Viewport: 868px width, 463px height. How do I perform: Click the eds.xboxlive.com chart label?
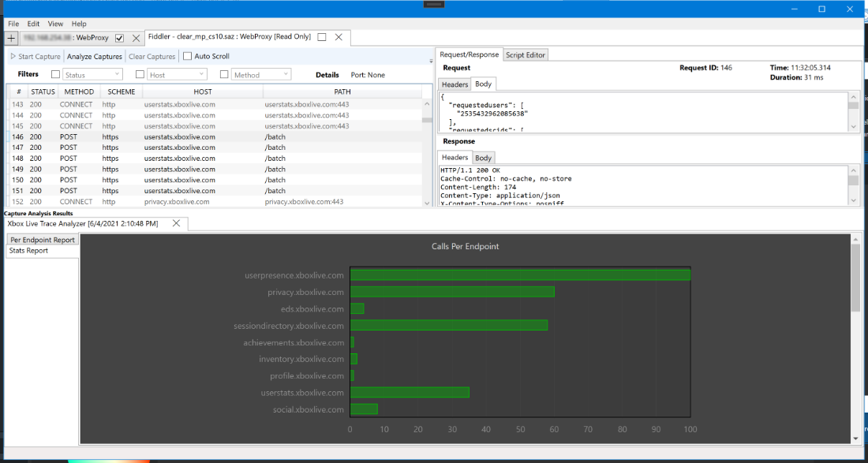coord(312,308)
